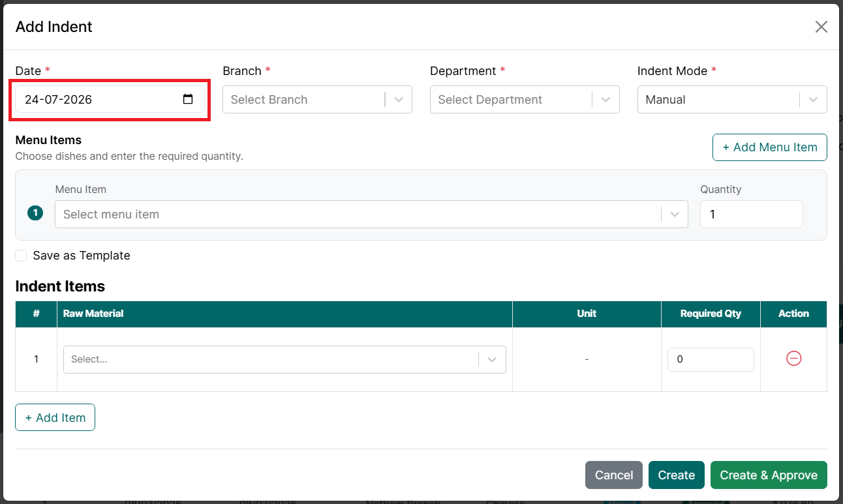This screenshot has width=843, height=504.
Task: Expand the Raw Material Select dropdown
Action: point(284,359)
